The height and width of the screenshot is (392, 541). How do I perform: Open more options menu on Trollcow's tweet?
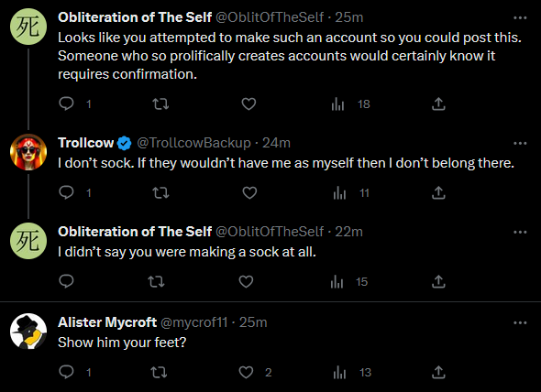(520, 143)
